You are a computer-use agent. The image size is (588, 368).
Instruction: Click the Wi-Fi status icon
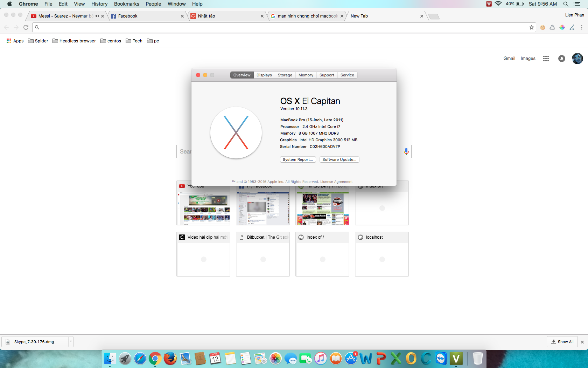(498, 4)
